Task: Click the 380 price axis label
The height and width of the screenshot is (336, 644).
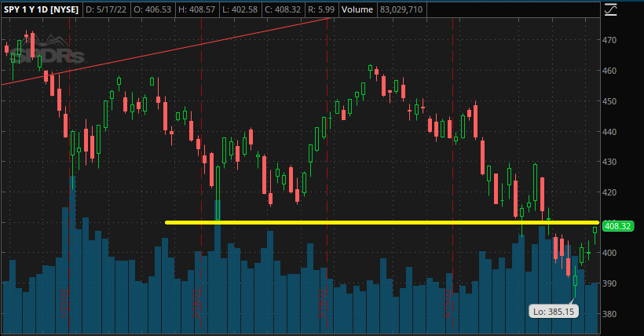Action: (609, 314)
